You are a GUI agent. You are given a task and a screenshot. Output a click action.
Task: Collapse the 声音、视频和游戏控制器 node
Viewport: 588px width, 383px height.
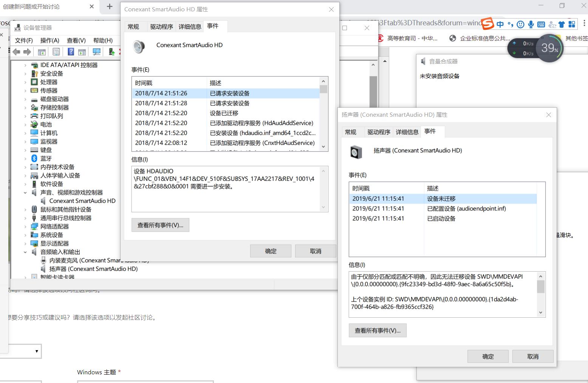25,193
